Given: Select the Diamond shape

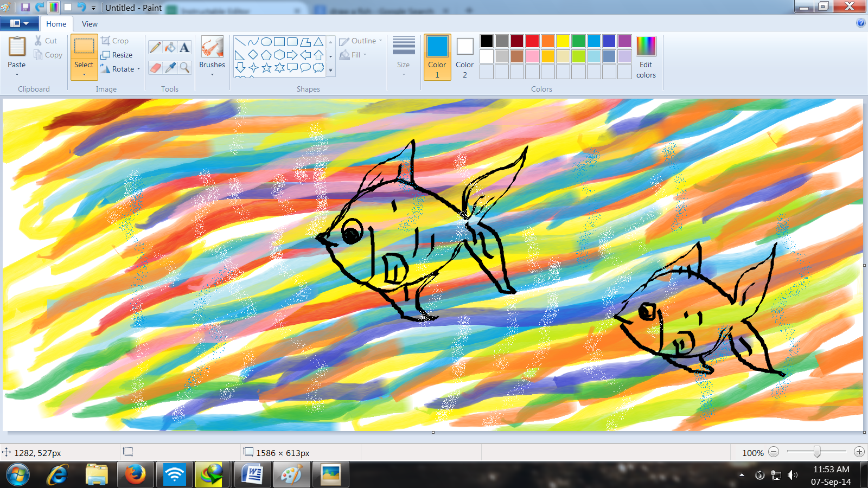Looking at the screenshot, I should (253, 55).
